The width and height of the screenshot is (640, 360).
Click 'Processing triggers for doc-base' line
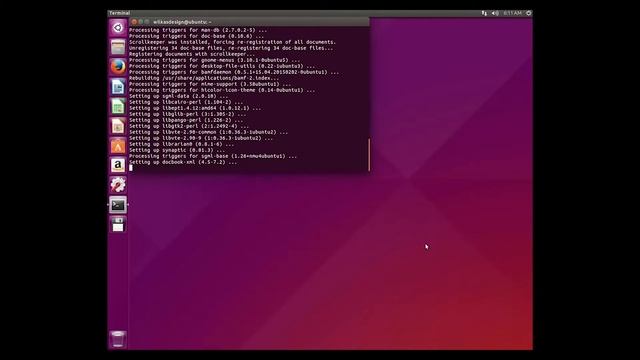click(196, 36)
